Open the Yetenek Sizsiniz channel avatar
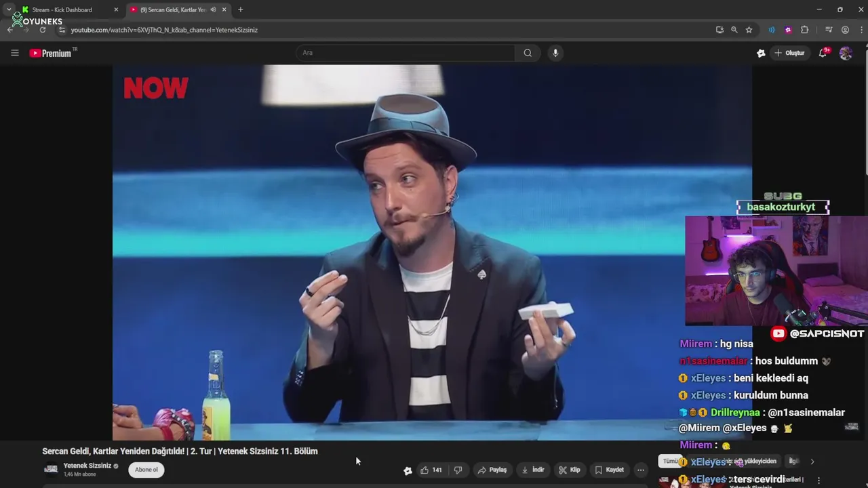This screenshot has height=488, width=868. pos(51,469)
